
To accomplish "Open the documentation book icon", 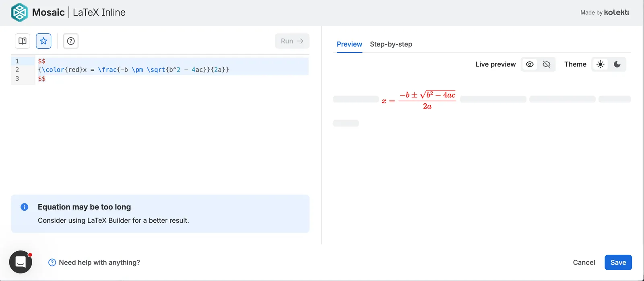I will tap(23, 41).
